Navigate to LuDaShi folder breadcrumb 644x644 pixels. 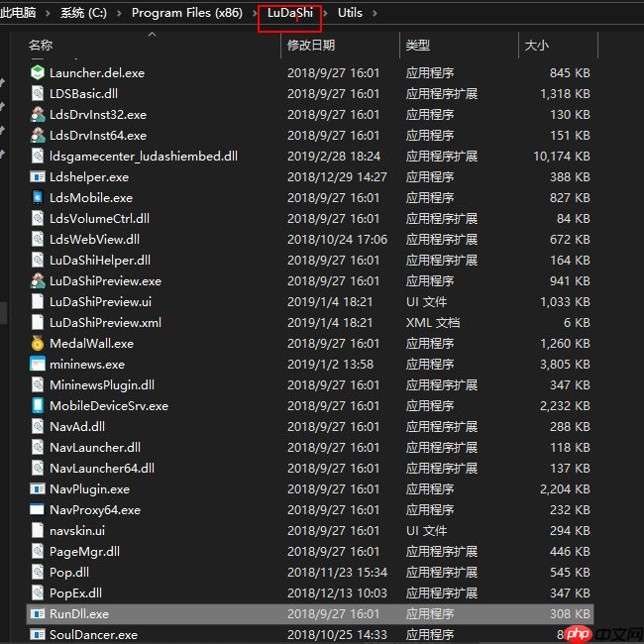(290, 13)
